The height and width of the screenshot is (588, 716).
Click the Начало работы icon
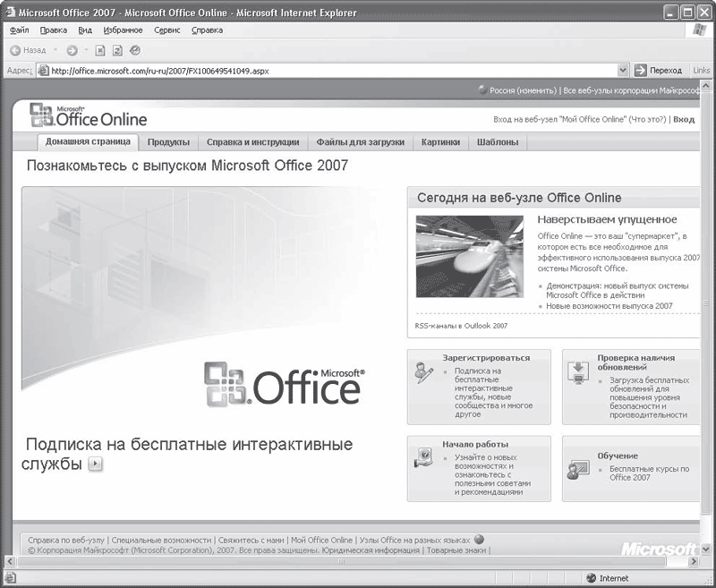[424, 458]
